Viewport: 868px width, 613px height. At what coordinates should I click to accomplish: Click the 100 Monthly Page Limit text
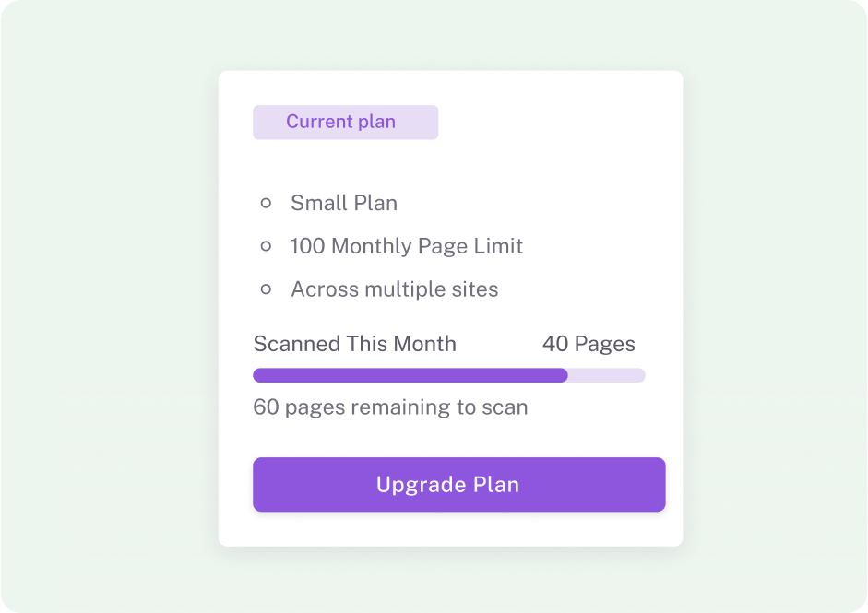[407, 245]
